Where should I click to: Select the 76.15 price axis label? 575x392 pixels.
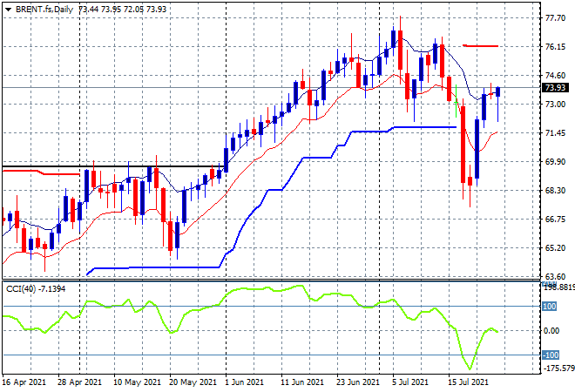pyautogui.click(x=555, y=46)
